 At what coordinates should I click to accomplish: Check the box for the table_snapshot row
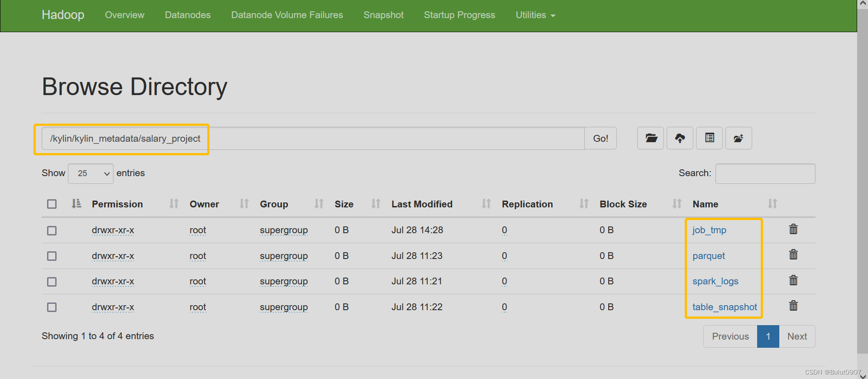(x=52, y=307)
